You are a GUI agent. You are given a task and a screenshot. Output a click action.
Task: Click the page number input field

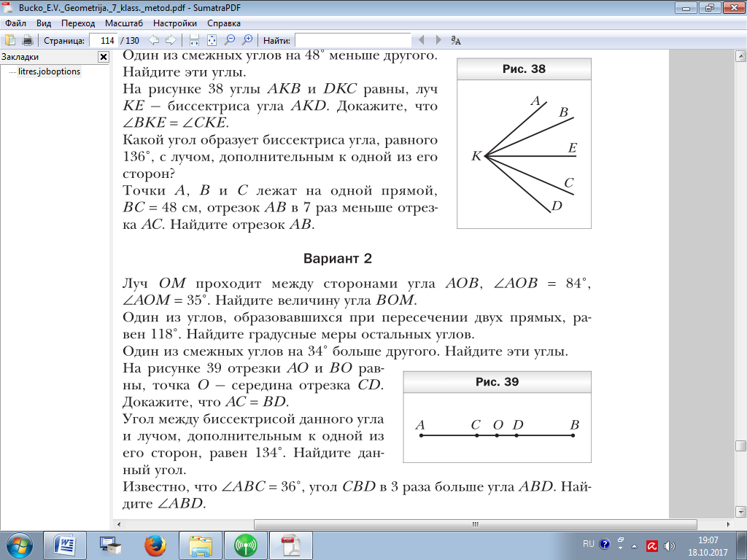point(104,41)
